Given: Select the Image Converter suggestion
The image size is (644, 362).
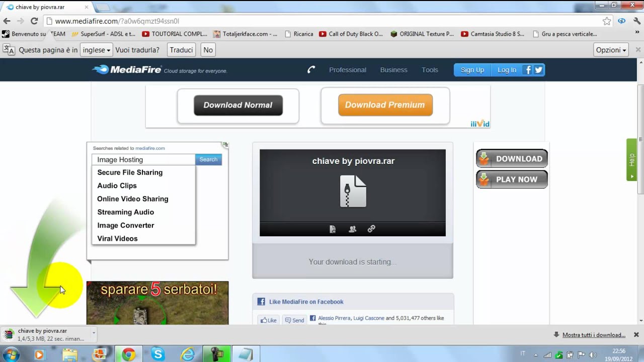Looking at the screenshot, I should (126, 225).
